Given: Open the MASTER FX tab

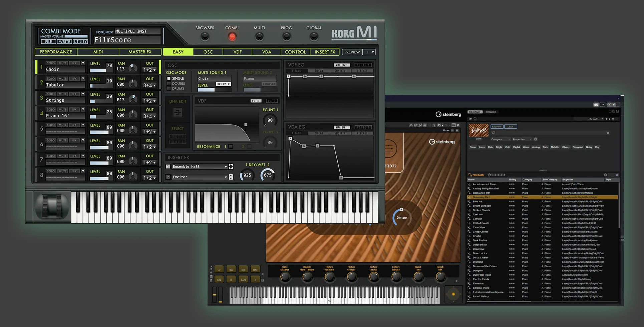Looking at the screenshot, I should tap(140, 52).
